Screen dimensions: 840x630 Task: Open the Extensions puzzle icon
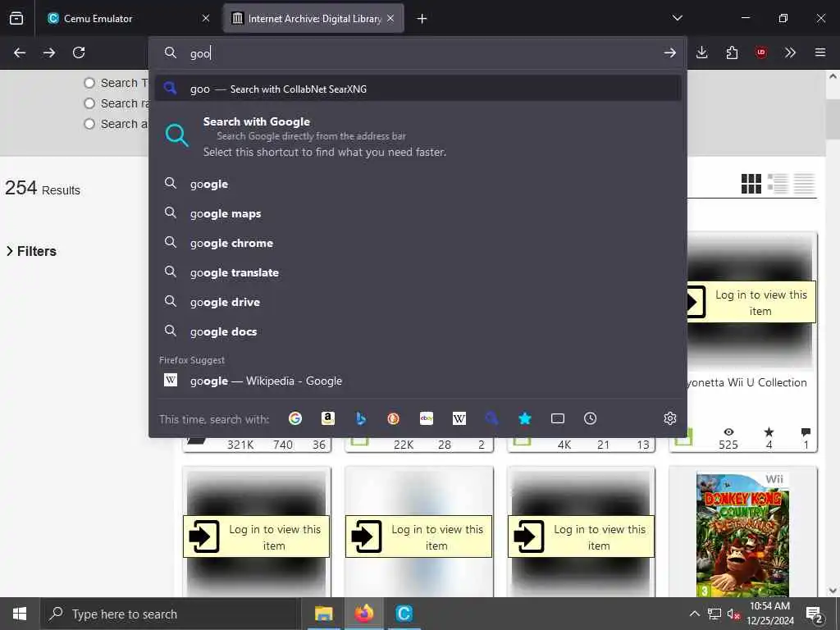pyautogui.click(x=732, y=52)
